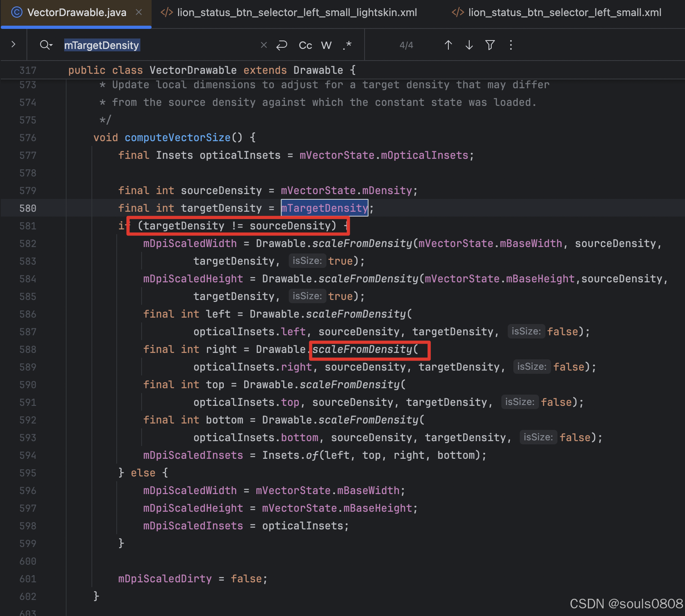Switch to the rightmost lion_status_btn_selector_left_small.xml tab
Viewport: 685px width, 616px height.
coord(564,12)
